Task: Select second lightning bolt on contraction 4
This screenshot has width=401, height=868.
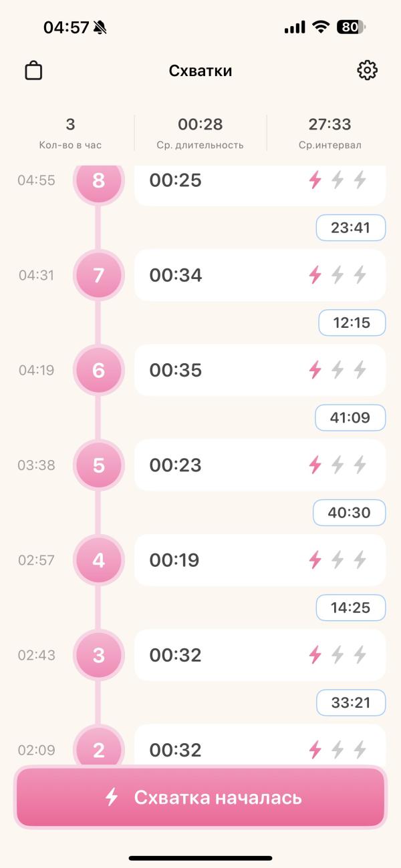Action: click(x=338, y=560)
